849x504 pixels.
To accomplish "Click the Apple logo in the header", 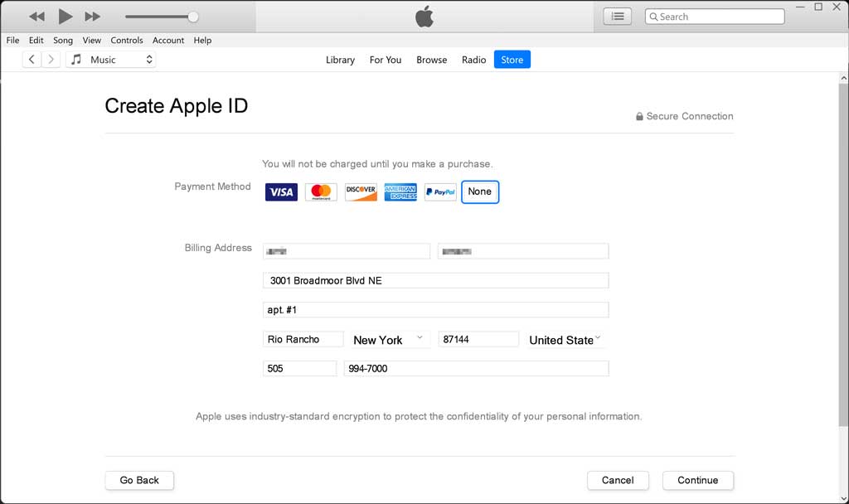I will [x=424, y=17].
